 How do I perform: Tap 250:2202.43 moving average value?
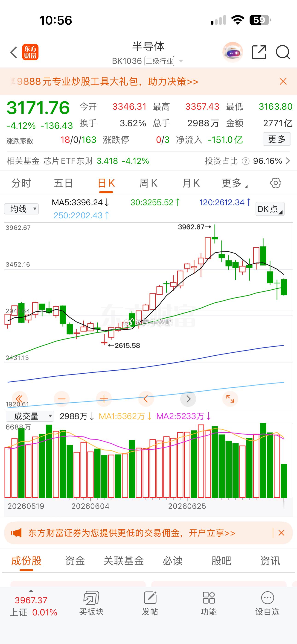pyautogui.click(x=81, y=215)
